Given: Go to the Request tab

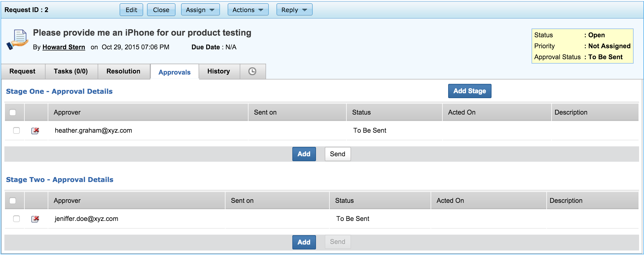Looking at the screenshot, I should 22,72.
